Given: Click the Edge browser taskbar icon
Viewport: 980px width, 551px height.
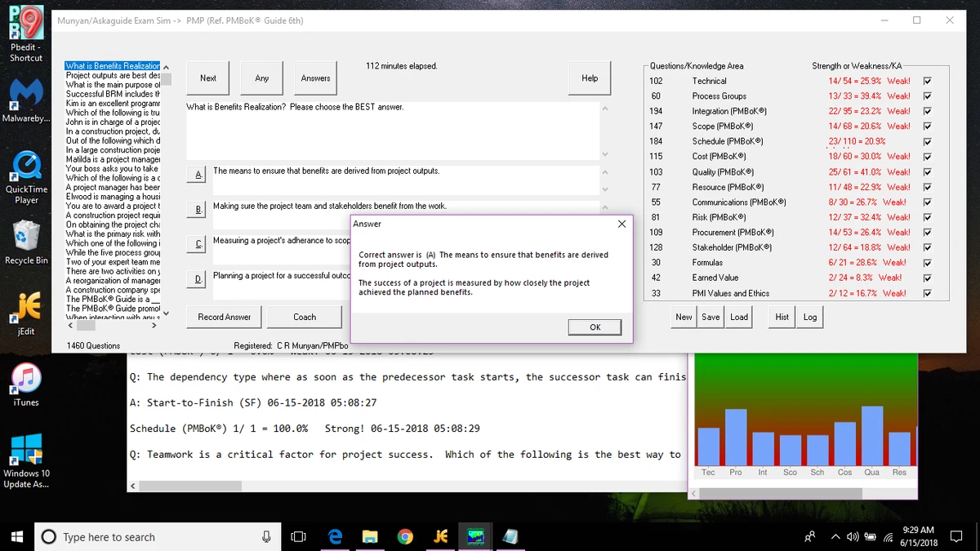Looking at the screenshot, I should 334,536.
